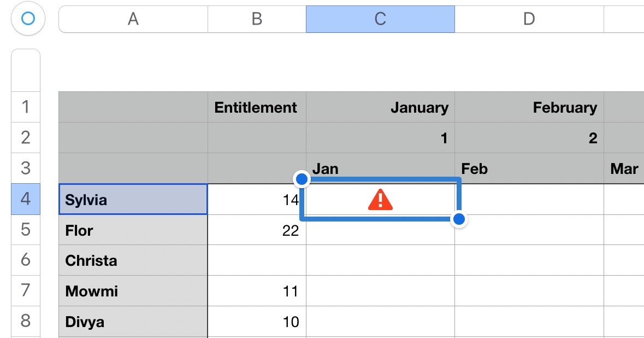The height and width of the screenshot is (338, 644).
Task: Select column B header
Action: pos(257,19)
